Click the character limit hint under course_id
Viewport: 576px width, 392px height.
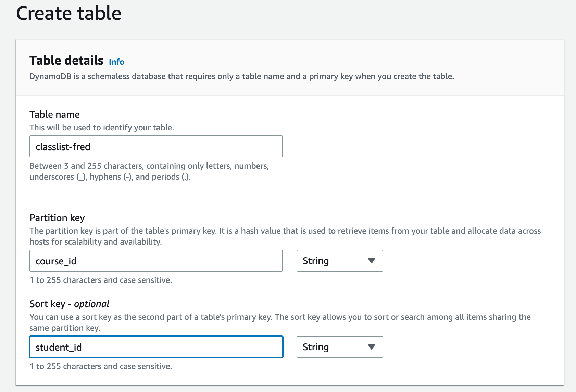pos(101,280)
